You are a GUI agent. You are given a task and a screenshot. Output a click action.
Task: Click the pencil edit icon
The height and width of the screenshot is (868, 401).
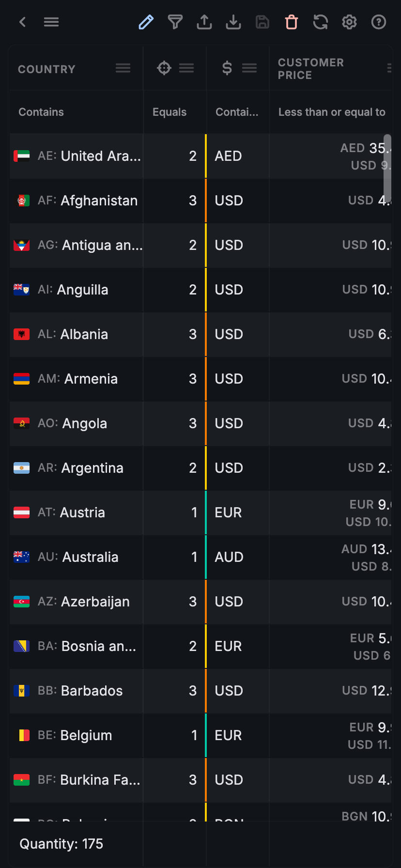point(146,22)
